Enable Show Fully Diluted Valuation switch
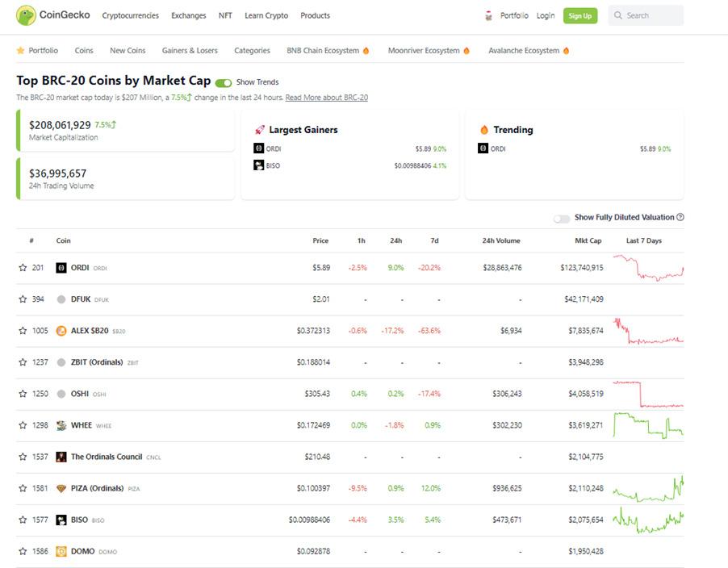This screenshot has height=568, width=728. click(x=561, y=219)
